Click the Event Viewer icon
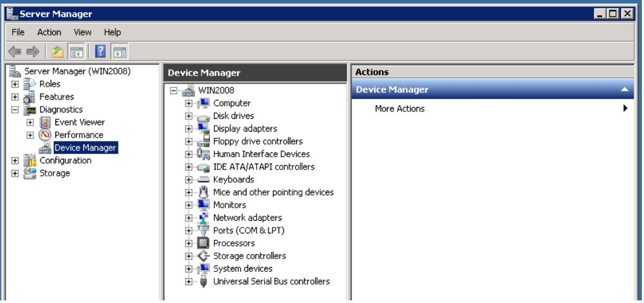644x303 pixels. click(45, 122)
